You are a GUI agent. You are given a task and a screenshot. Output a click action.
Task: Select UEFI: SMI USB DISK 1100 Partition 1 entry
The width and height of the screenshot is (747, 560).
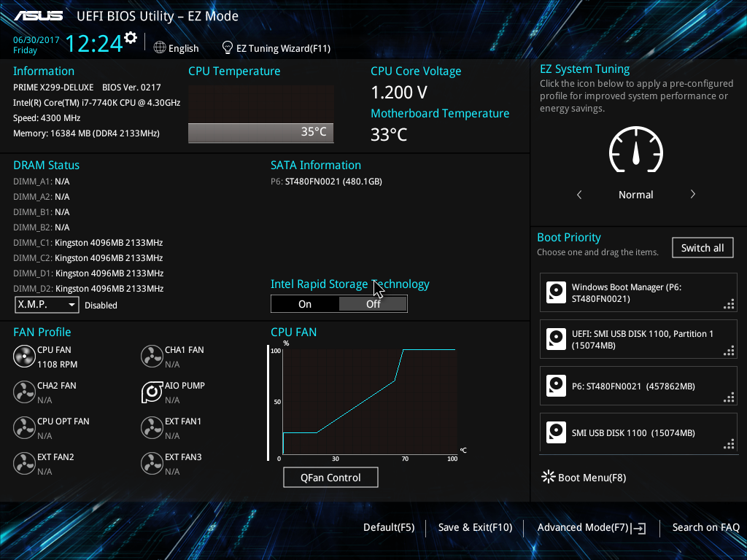[x=638, y=339]
